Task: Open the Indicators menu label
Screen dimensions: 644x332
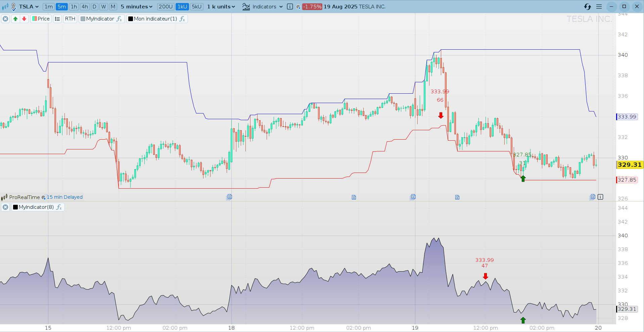Action: coord(264,7)
